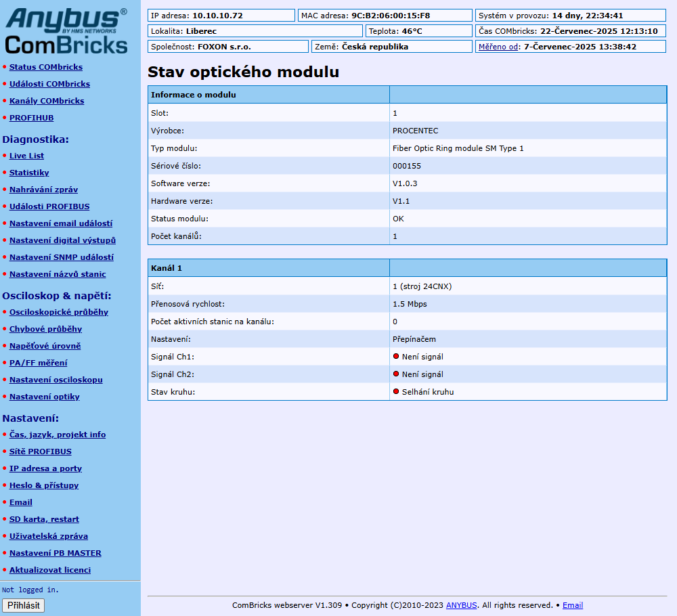Go to Nastavení PB MASTER
Screen dimensions: 677x616
coord(56,553)
